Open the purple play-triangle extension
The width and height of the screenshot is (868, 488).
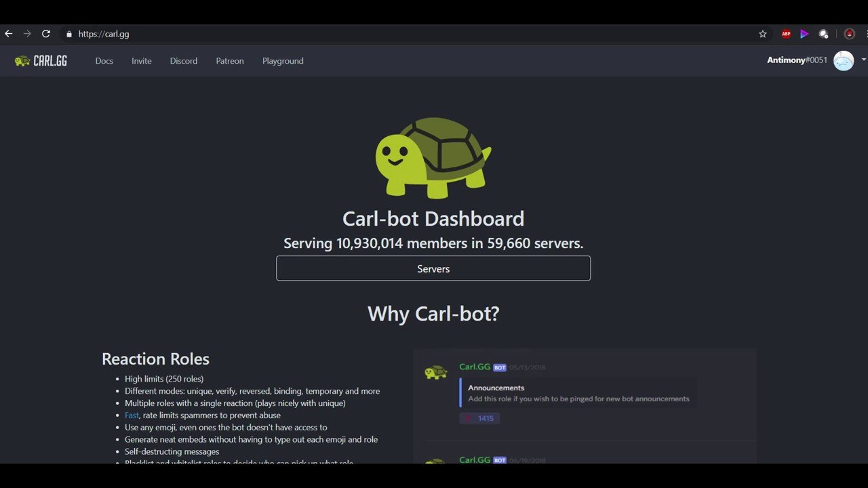pyautogui.click(x=804, y=34)
